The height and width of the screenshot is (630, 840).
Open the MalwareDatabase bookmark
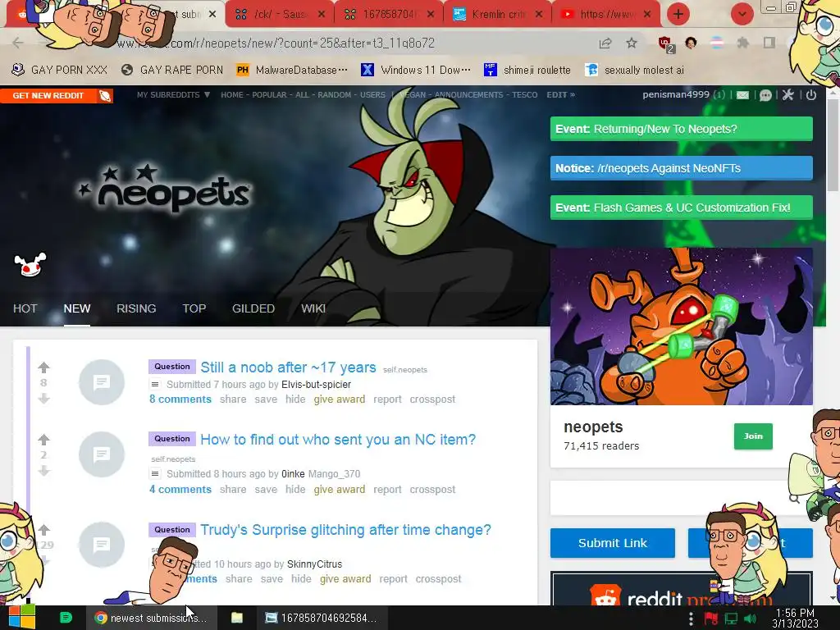pyautogui.click(x=292, y=70)
